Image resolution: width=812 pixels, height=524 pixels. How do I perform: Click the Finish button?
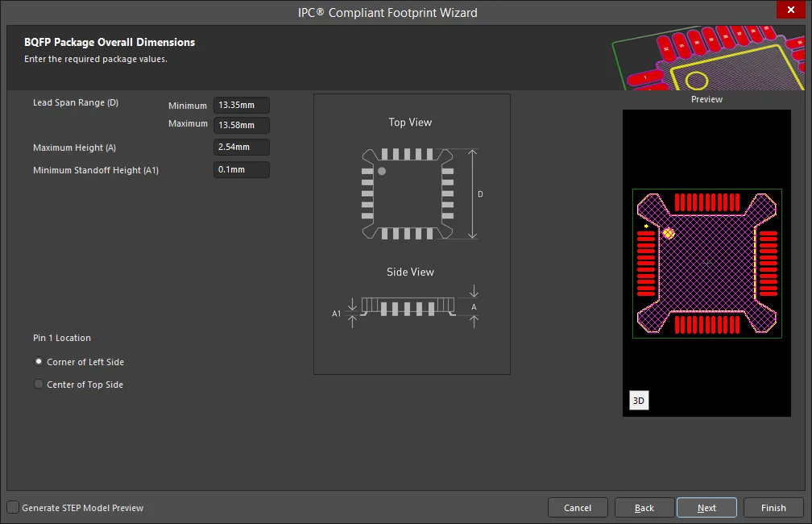click(x=773, y=507)
